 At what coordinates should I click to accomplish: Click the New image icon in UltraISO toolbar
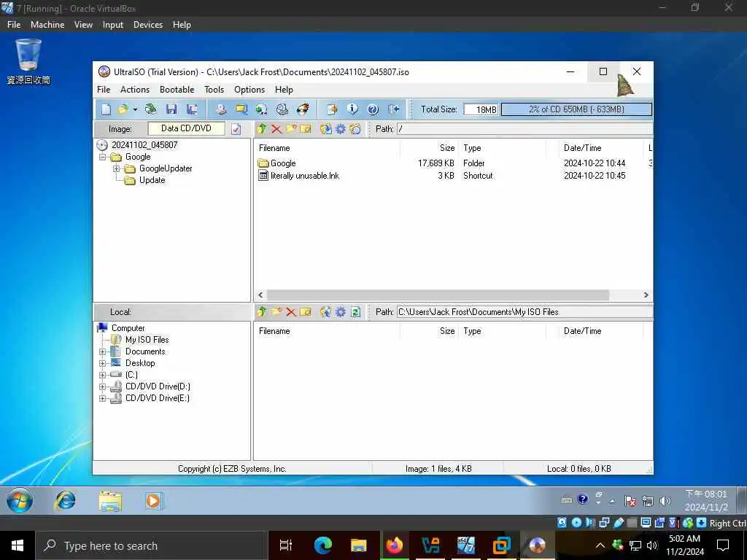[106, 109]
